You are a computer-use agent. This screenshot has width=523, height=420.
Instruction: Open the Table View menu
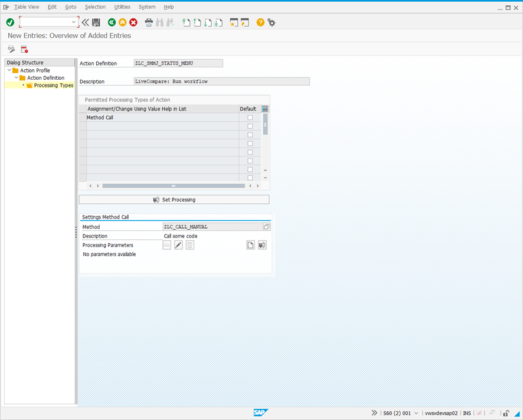click(x=27, y=7)
